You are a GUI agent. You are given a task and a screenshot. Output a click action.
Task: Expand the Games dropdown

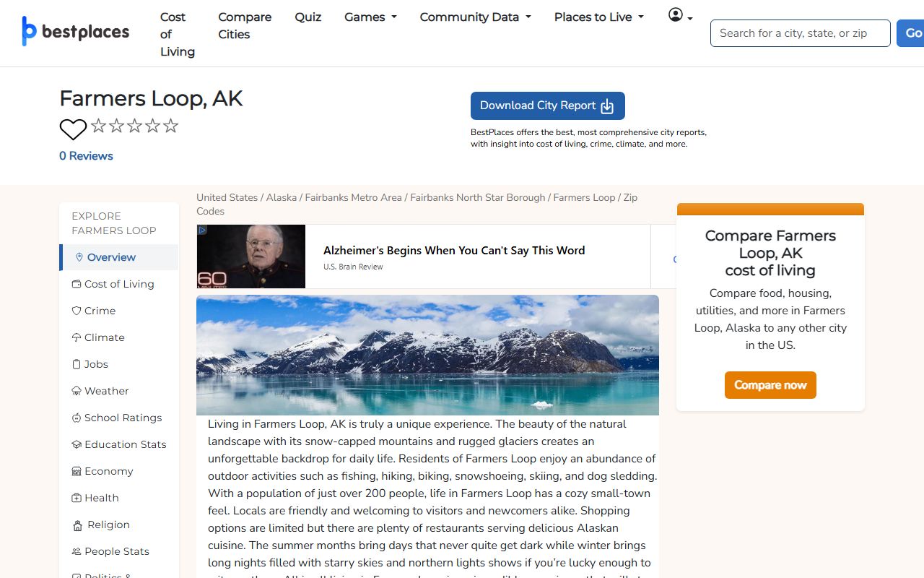(370, 17)
